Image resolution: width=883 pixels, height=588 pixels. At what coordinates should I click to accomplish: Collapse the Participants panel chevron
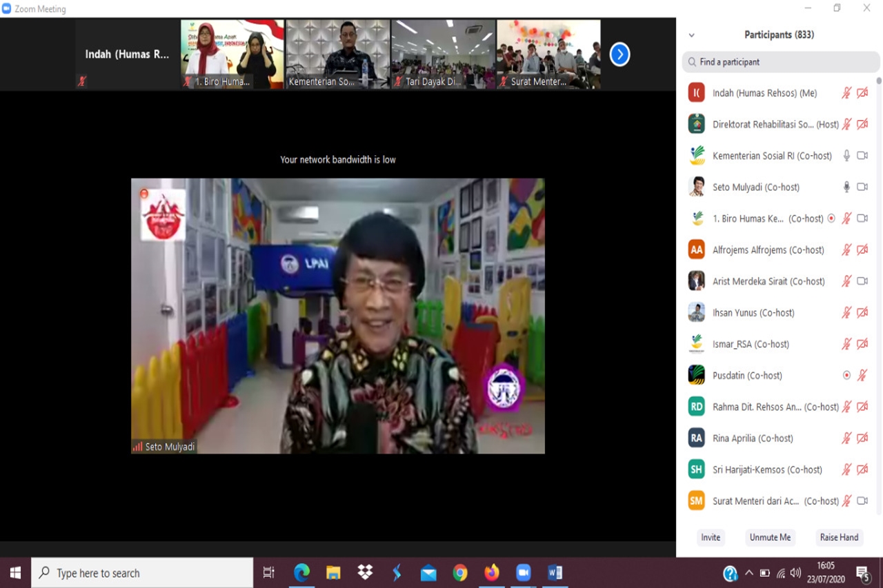(691, 35)
